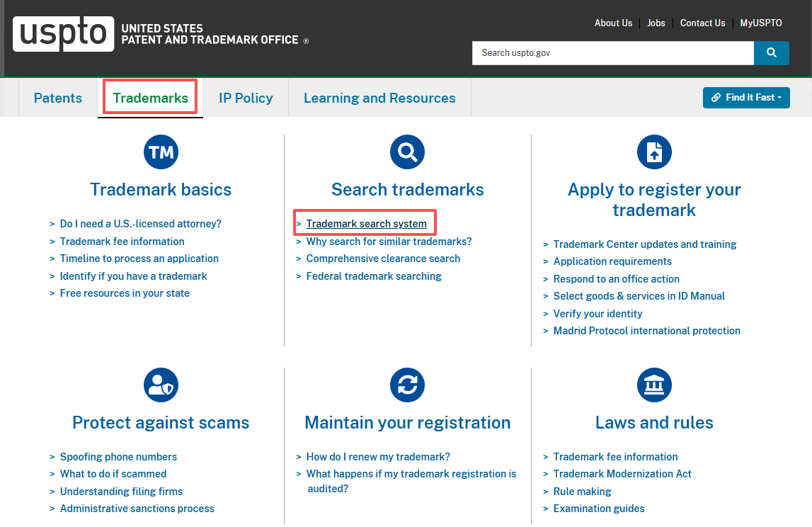Image resolution: width=812 pixels, height=527 pixels.
Task: Open Do I need a U.S.-licensed attorney?
Action: click(141, 224)
